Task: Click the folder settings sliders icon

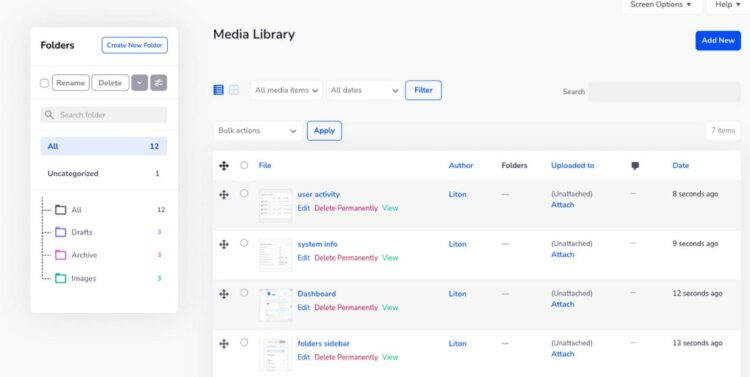Action: [159, 83]
